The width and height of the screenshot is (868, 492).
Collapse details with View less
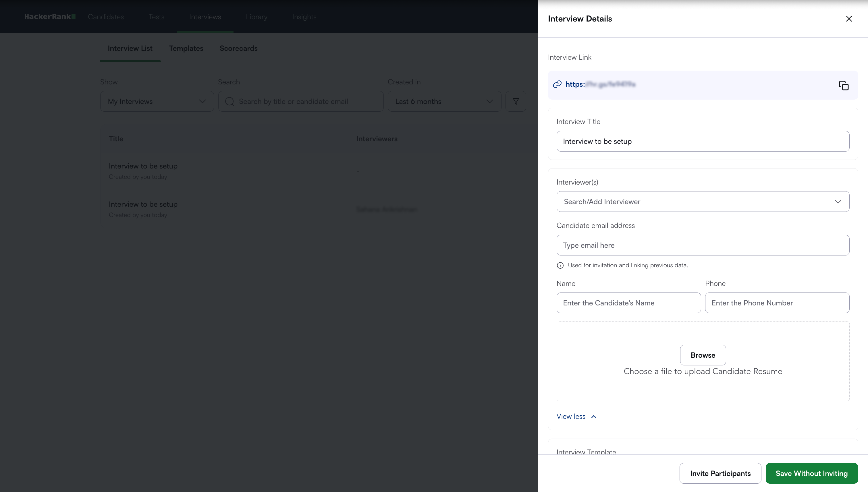pyautogui.click(x=576, y=416)
